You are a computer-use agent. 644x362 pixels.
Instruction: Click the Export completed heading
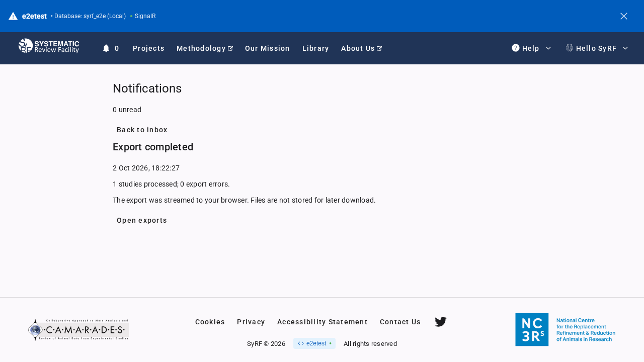click(x=153, y=147)
